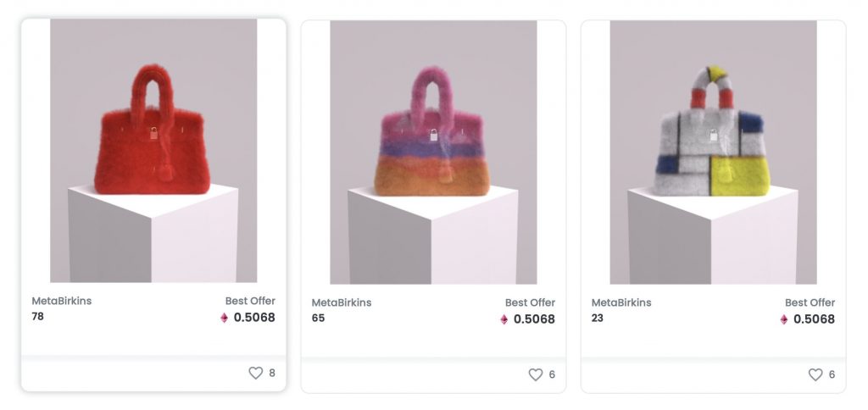868x410 pixels.
Task: Click heart icon on MetaBirkins 65 card
Action: [535, 374]
